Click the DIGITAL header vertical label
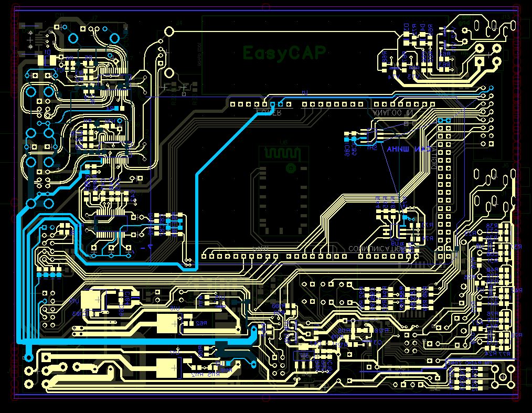The image size is (532, 413). click(434, 156)
